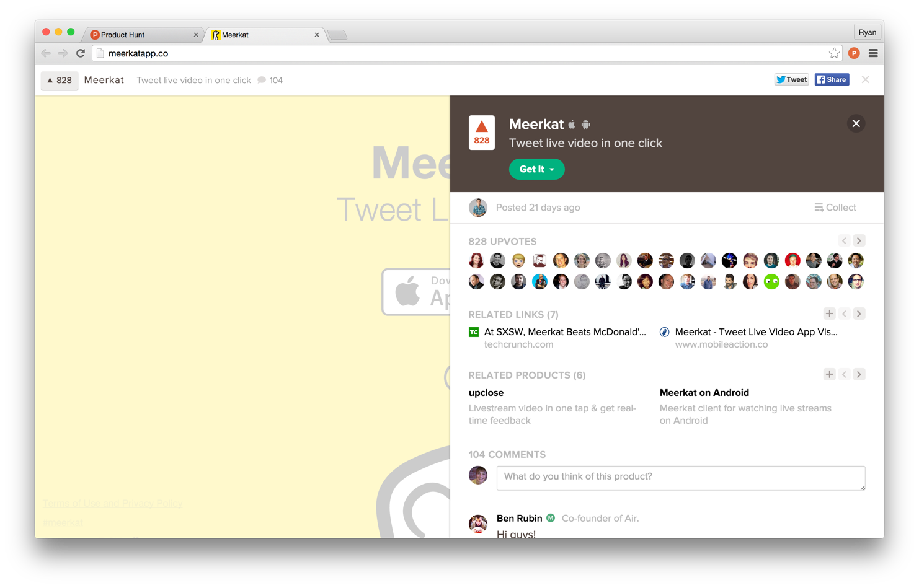Upvote Meerkat with the orange triangle

pos(481,133)
